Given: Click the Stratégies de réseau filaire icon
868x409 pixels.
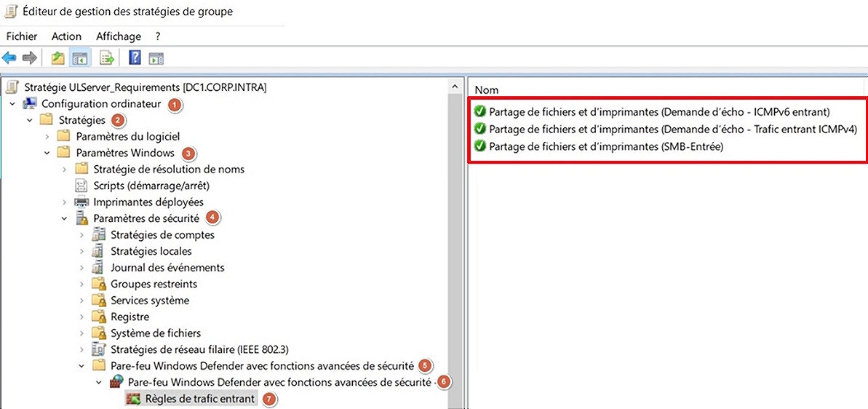Looking at the screenshot, I should point(99,349).
